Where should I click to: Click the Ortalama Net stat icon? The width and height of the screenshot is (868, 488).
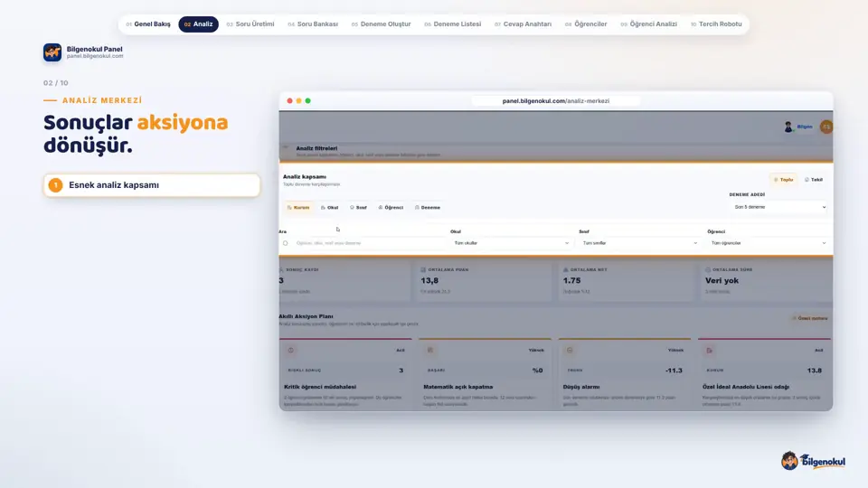click(566, 269)
